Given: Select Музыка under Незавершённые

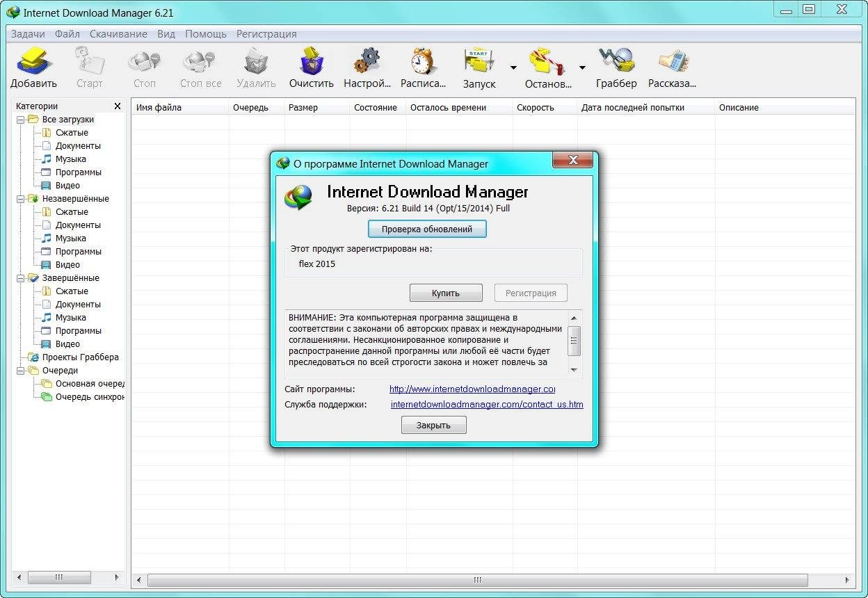Looking at the screenshot, I should (71, 239).
